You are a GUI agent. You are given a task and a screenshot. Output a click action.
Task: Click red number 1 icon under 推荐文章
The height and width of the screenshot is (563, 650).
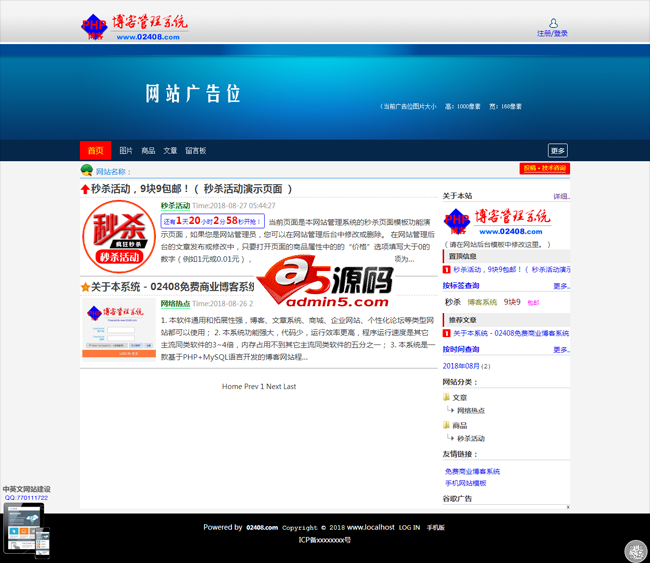coord(446,333)
